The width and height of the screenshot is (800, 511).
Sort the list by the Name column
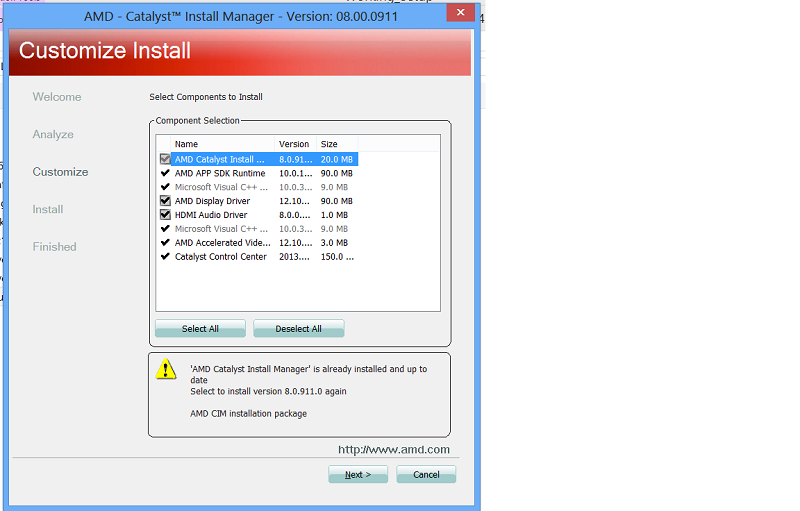pyautogui.click(x=222, y=144)
